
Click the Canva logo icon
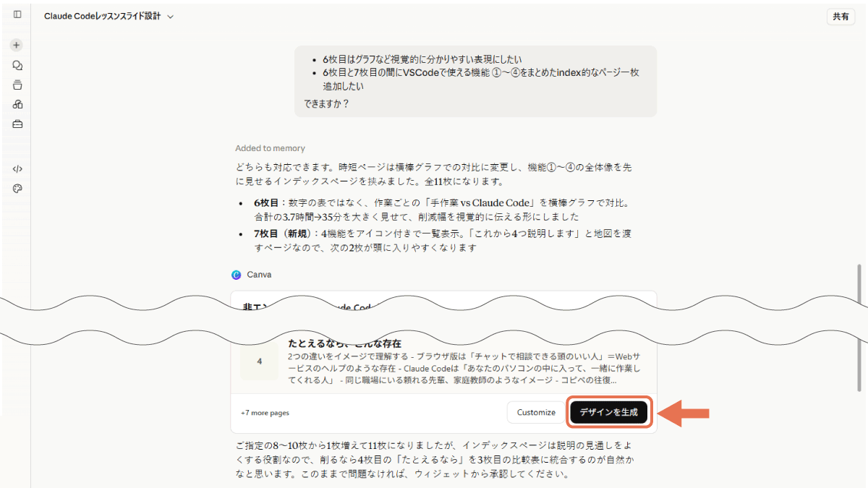[x=236, y=275]
